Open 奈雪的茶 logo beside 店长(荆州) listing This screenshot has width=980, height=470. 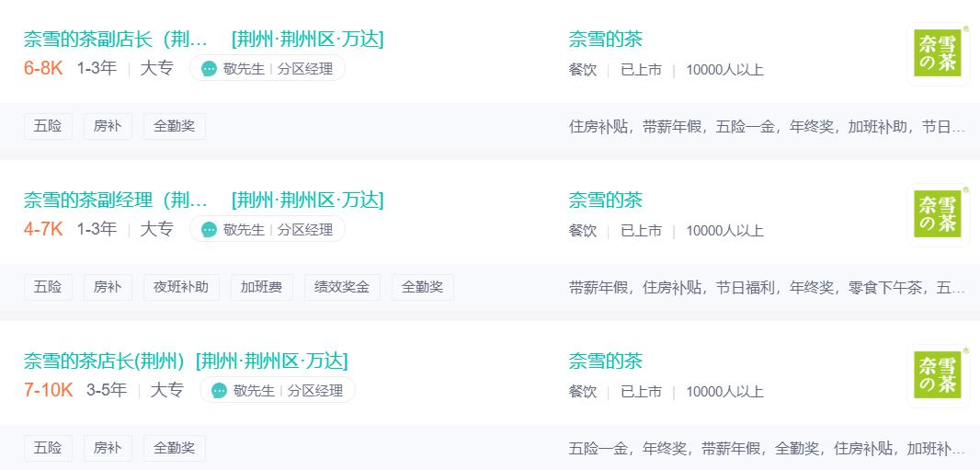pyautogui.click(x=938, y=375)
